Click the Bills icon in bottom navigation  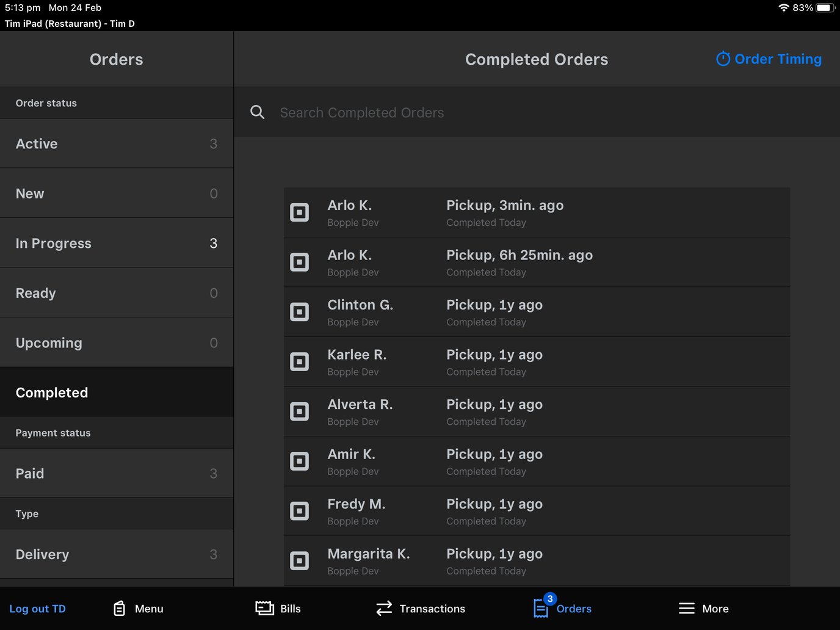click(x=264, y=608)
